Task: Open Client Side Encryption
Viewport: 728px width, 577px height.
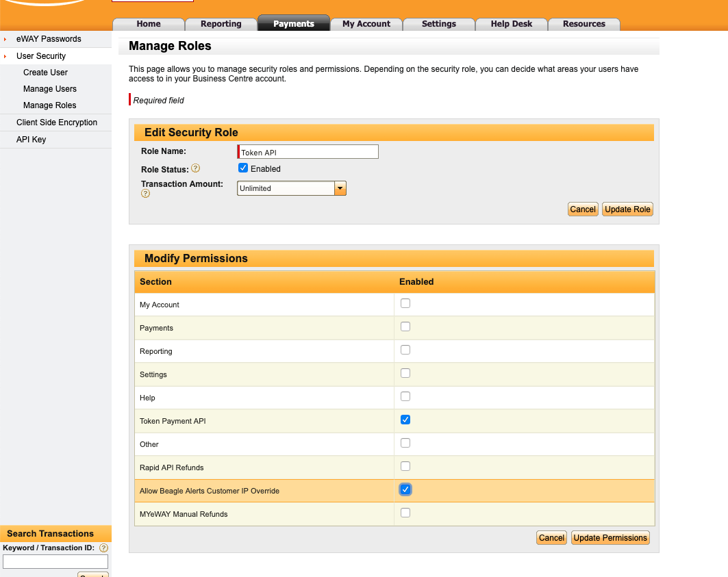Action: pos(57,123)
